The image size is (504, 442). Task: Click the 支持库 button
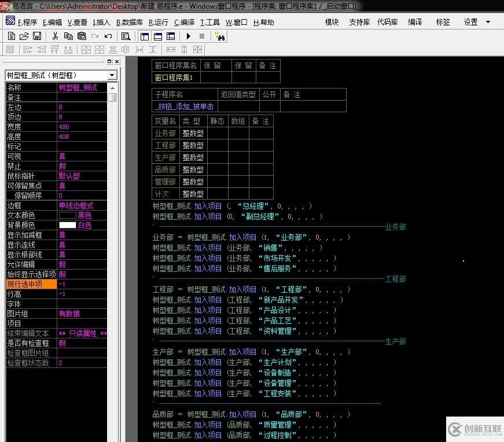click(x=359, y=22)
